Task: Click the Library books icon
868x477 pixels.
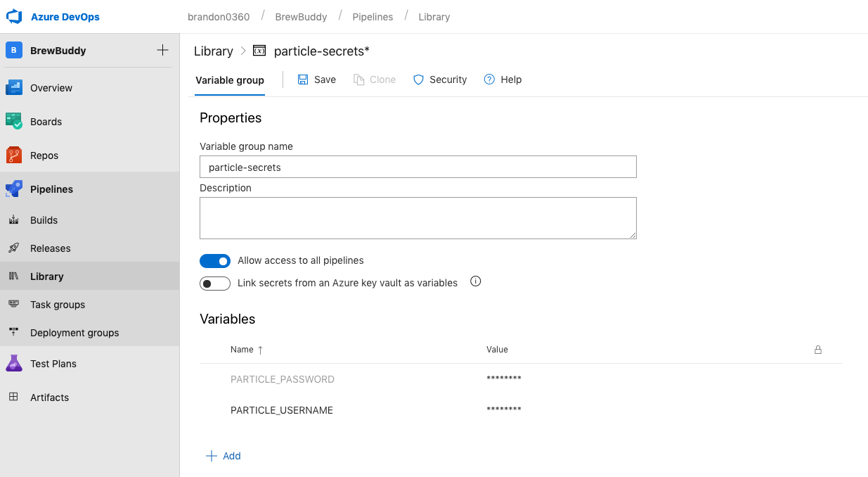Action: [x=13, y=276]
